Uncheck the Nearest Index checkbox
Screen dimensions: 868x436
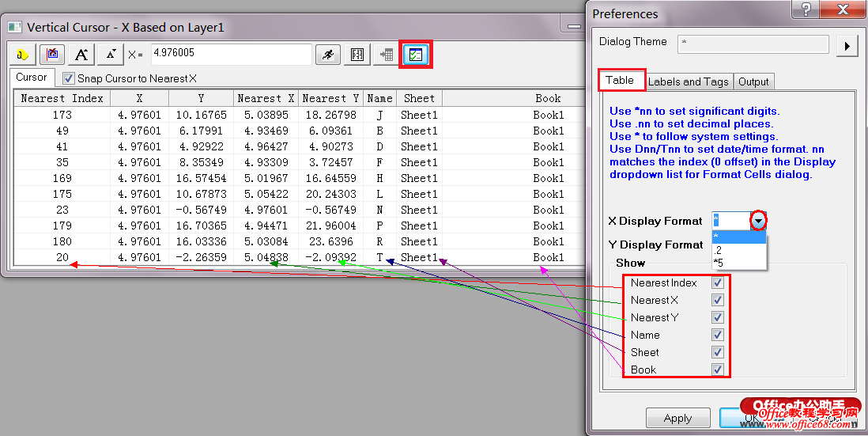(x=718, y=282)
